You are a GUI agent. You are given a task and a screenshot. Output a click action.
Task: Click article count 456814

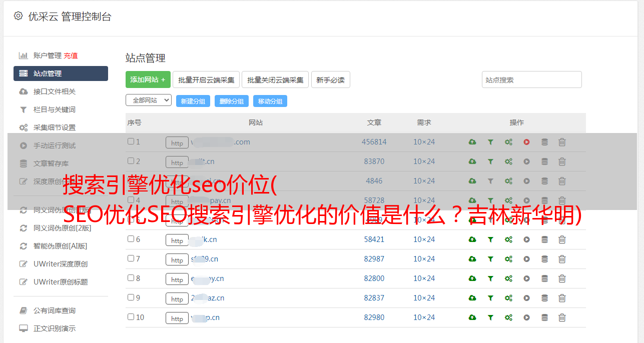[374, 142]
